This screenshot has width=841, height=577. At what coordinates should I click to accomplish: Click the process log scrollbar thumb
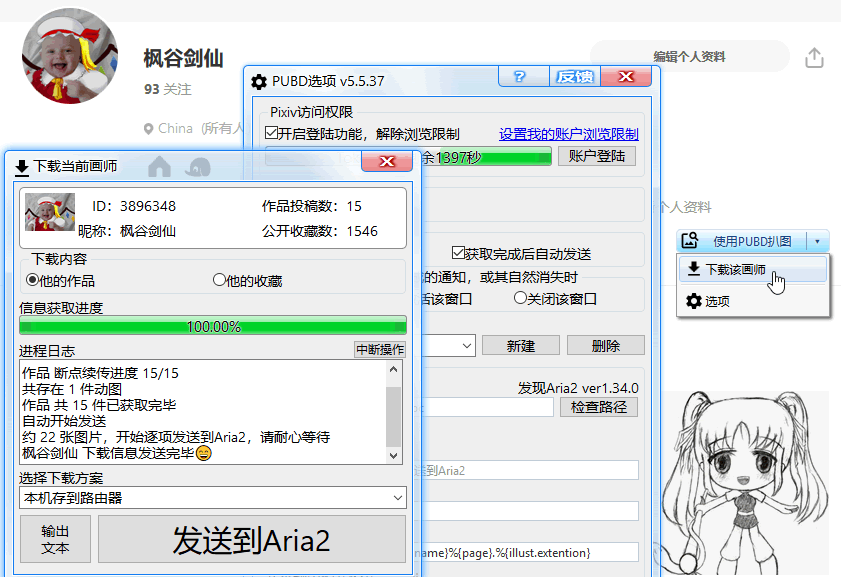tap(393, 416)
